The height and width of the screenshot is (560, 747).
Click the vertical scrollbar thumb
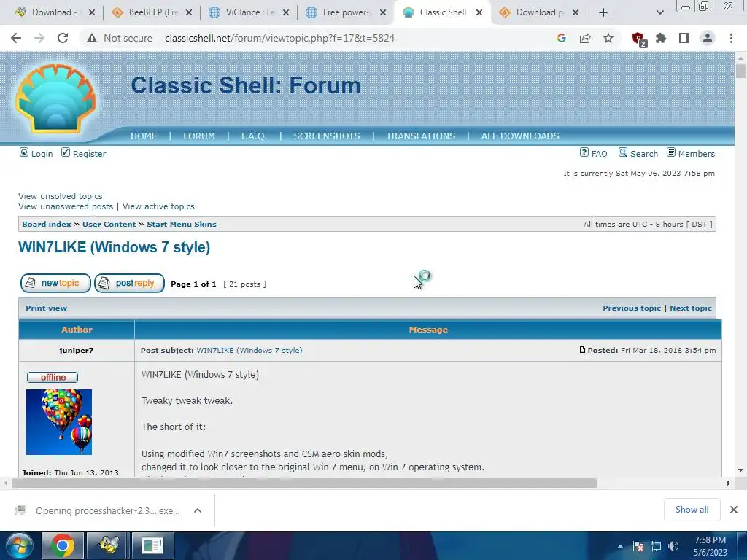coord(740,71)
